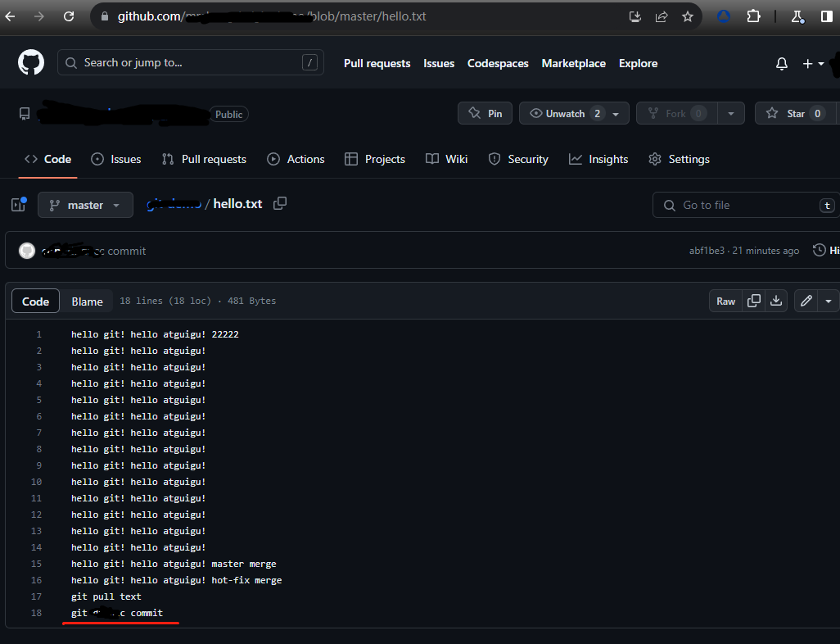Image resolution: width=840 pixels, height=644 pixels.
Task: Bookmark this page with the star icon
Action: (x=688, y=16)
